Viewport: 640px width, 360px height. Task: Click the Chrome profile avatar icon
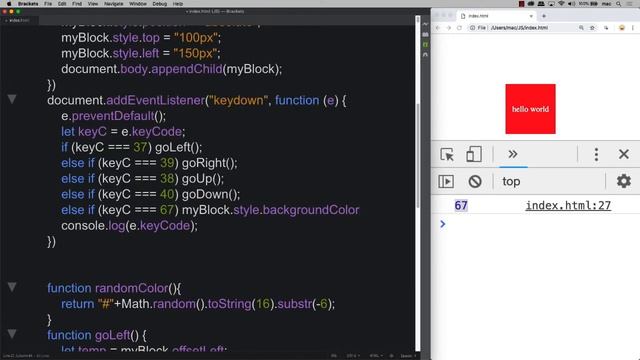[x=622, y=28]
